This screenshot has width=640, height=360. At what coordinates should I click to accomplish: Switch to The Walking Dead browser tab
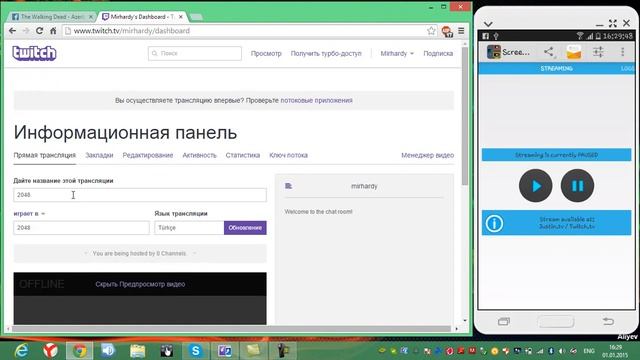click(x=51, y=17)
